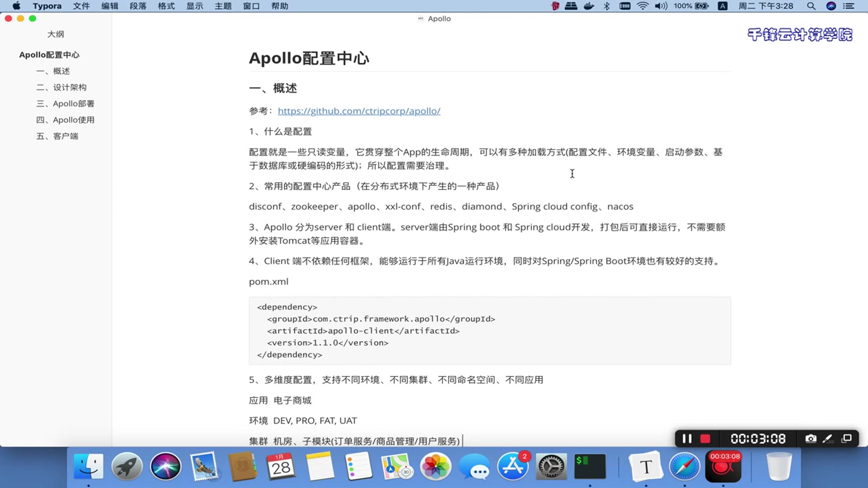Jump to outline section 五、客户端
Viewport: 868px width, 488px height.
(x=57, y=136)
